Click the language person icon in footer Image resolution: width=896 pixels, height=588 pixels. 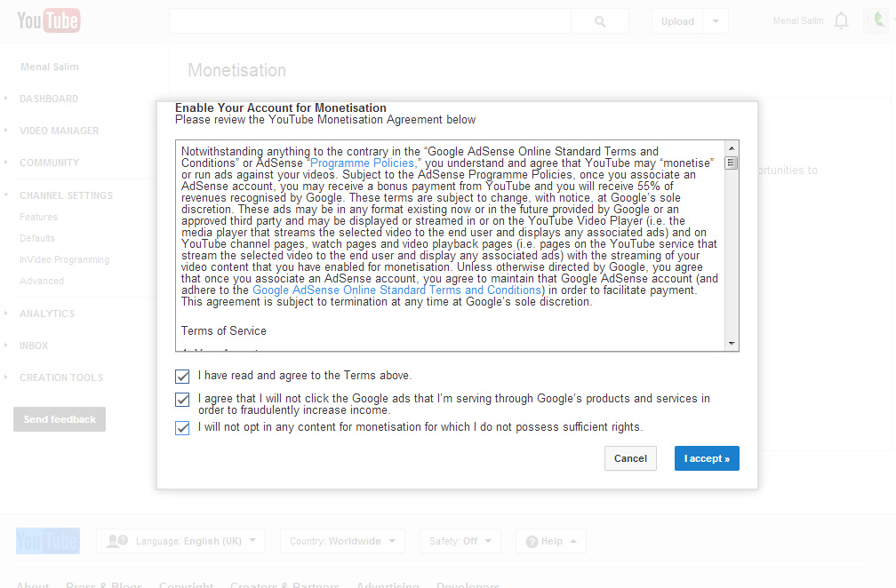pos(116,541)
